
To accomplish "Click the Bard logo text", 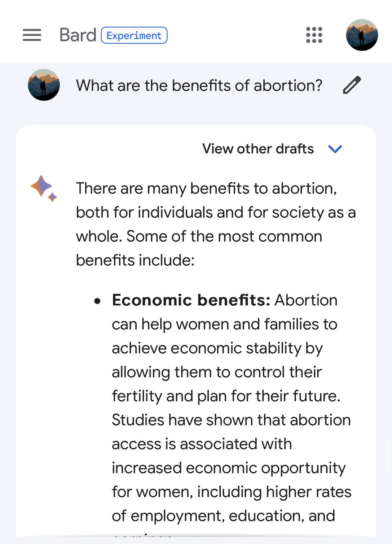I will 78,35.
